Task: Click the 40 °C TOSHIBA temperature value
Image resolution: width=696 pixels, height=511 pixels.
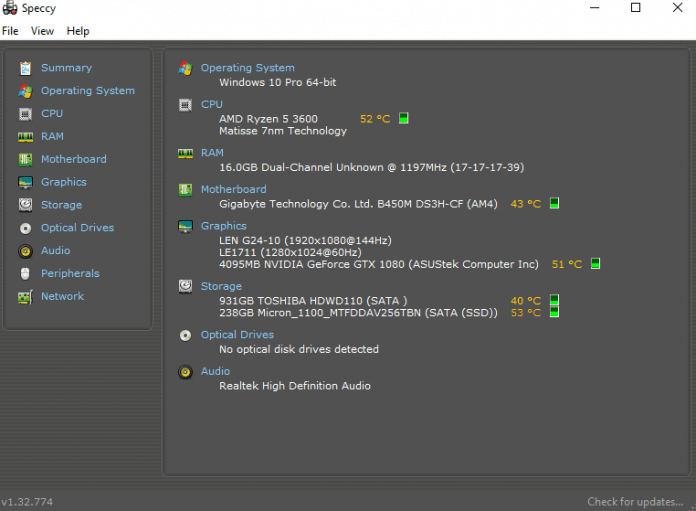Action: point(526,301)
